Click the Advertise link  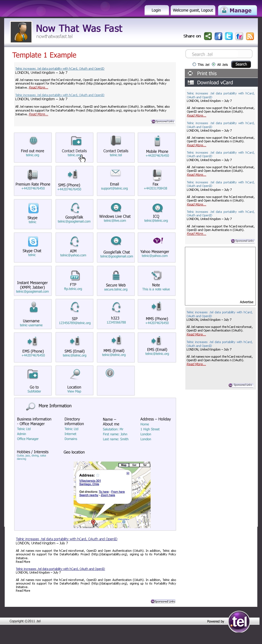(247, 302)
